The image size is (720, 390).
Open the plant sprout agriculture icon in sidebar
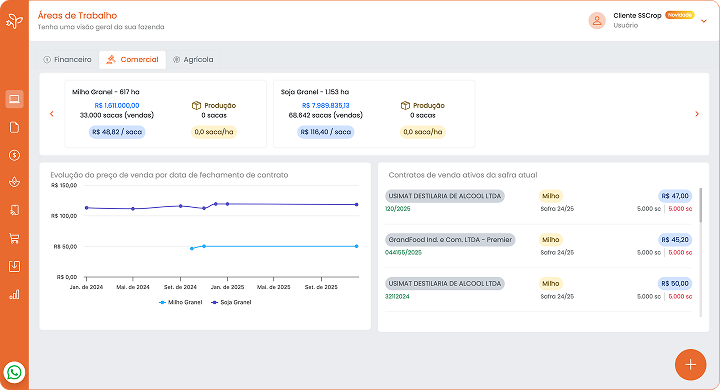[x=14, y=183]
